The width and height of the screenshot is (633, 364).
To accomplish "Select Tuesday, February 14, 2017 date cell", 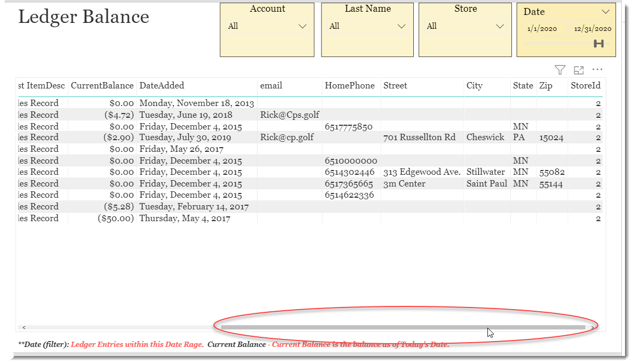I will pos(194,207).
